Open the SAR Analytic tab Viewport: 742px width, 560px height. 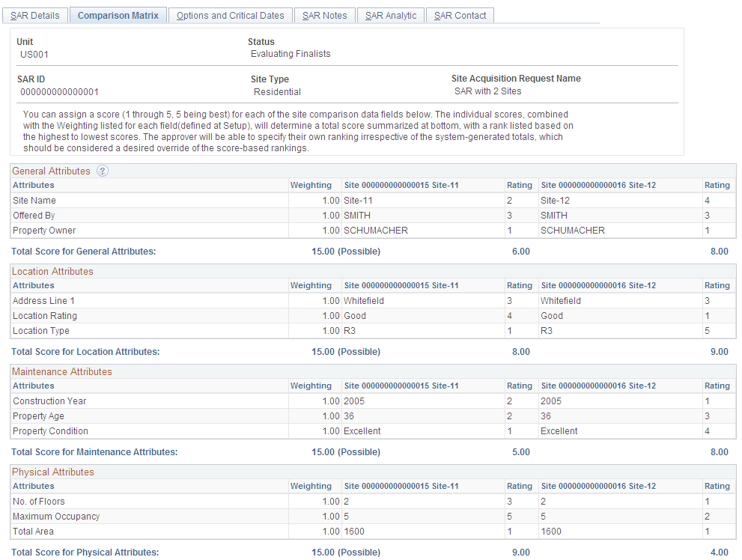point(390,14)
